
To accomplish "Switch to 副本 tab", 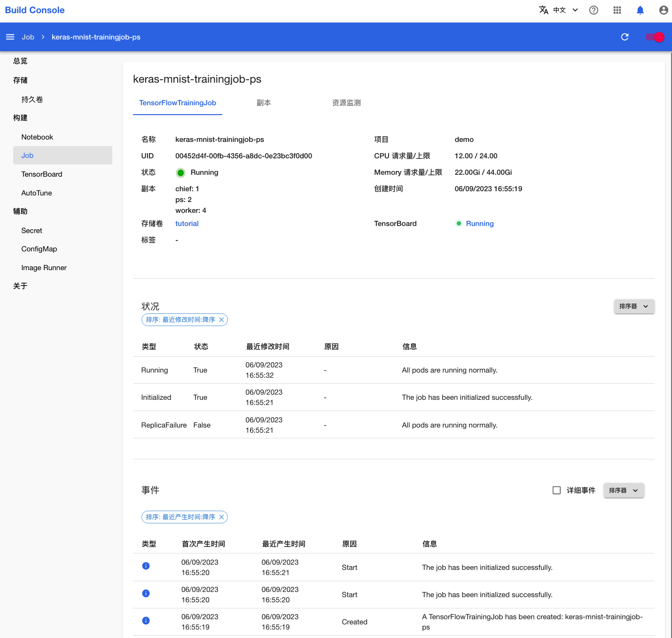I will (264, 103).
